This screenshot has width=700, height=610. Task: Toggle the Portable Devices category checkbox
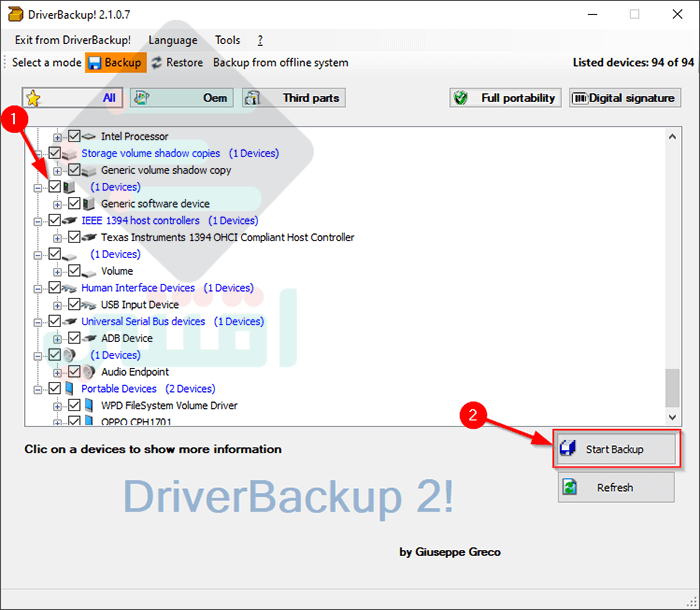(54, 389)
